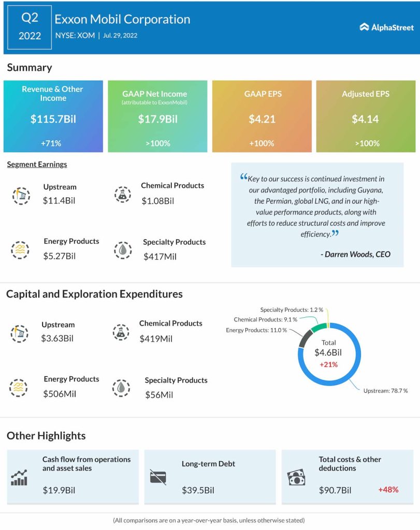Click the Energy Products icon under Segment Earnings
420x530 pixels.
point(20,249)
